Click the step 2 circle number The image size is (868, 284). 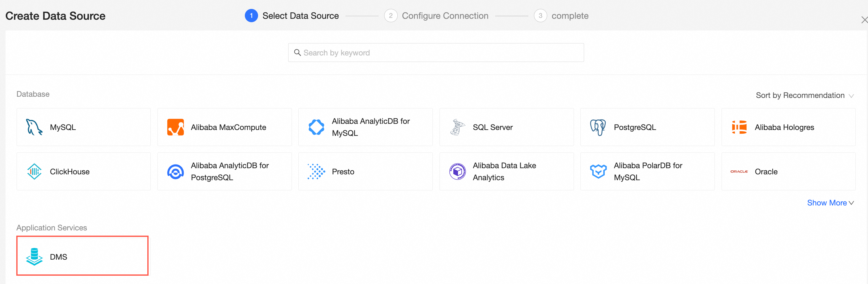tap(391, 16)
